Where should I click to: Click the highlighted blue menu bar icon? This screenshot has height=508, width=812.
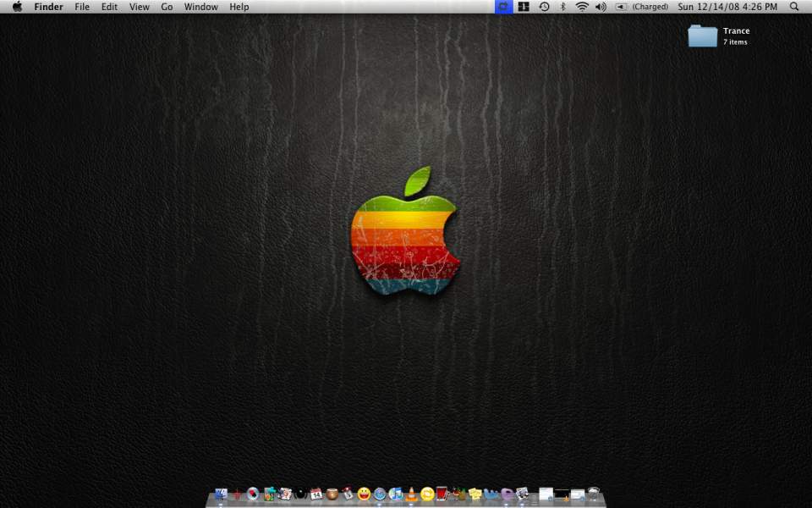click(503, 7)
